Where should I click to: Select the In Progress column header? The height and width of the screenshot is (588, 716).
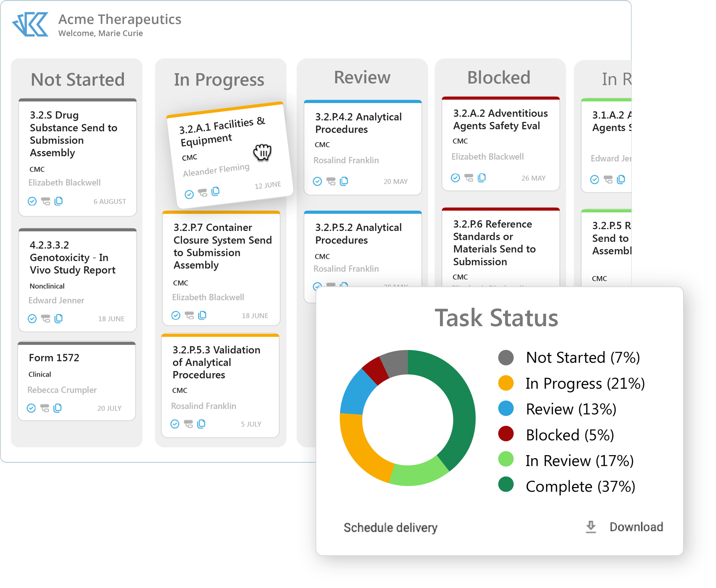(x=219, y=80)
